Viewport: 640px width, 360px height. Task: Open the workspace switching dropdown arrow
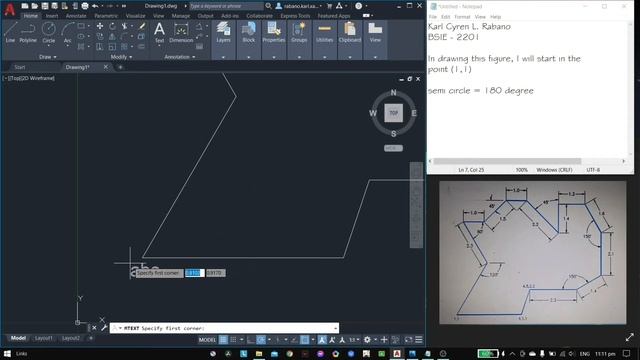pos(375,340)
